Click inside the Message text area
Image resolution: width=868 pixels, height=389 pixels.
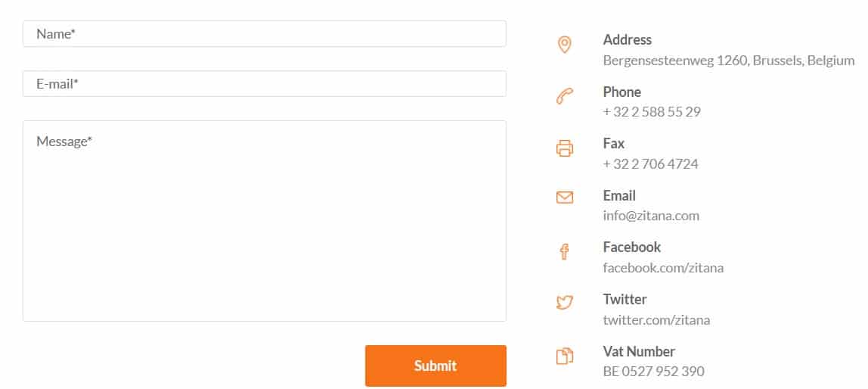click(x=264, y=220)
